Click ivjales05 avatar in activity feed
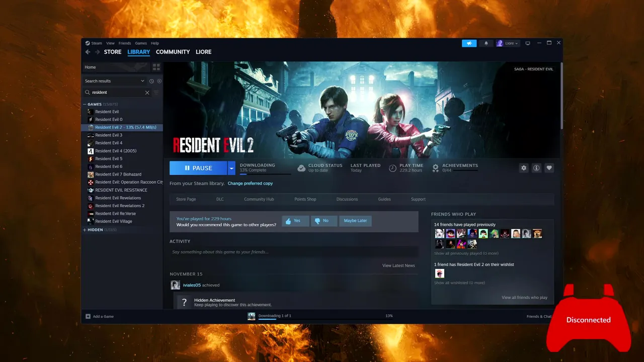Screen dimensions: 644x362 (x=175, y=285)
